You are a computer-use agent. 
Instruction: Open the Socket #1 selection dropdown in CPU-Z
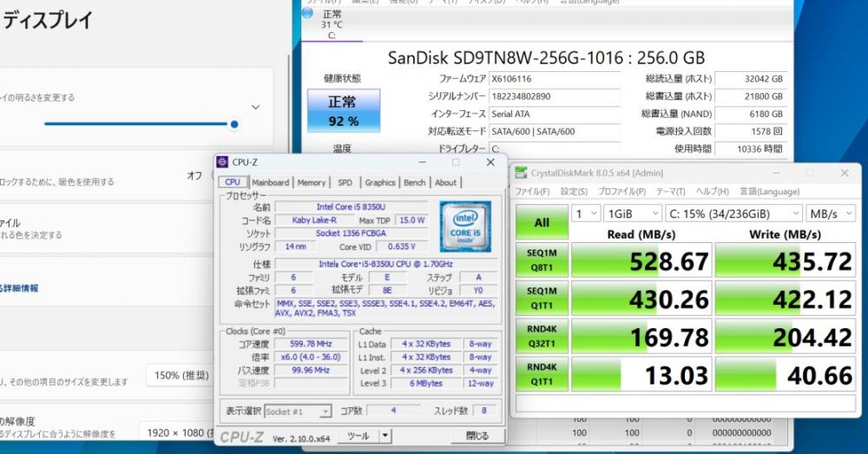298,411
